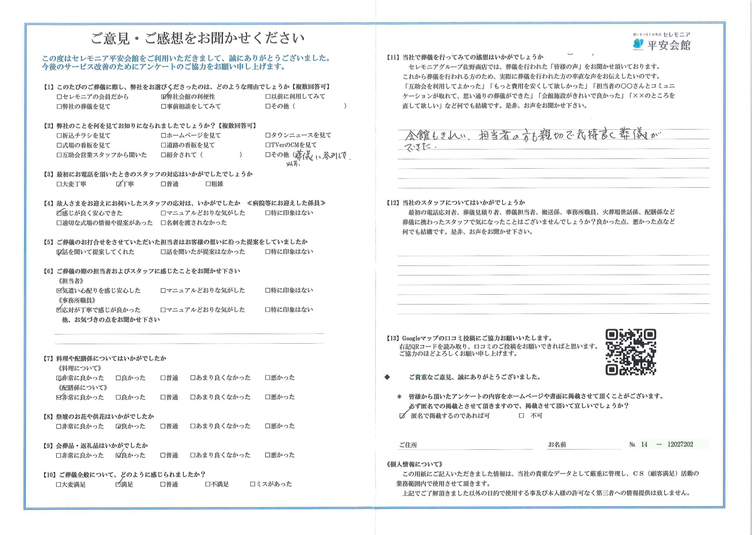Click the butterfly logo beside 平安会館
The image size is (756, 535).
click(638, 44)
